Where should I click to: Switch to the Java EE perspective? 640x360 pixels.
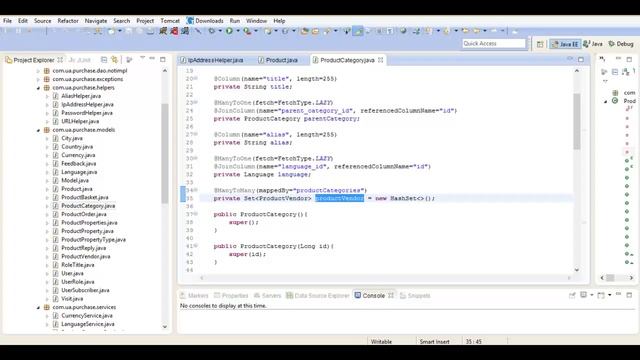[x=565, y=44]
